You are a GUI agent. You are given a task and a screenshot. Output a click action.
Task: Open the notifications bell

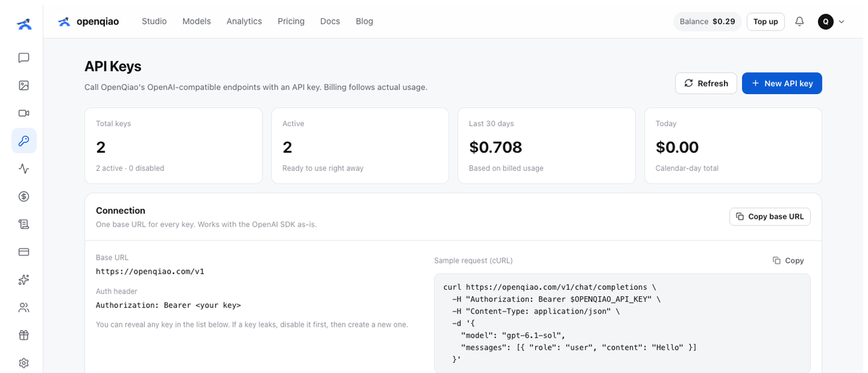[x=799, y=22]
